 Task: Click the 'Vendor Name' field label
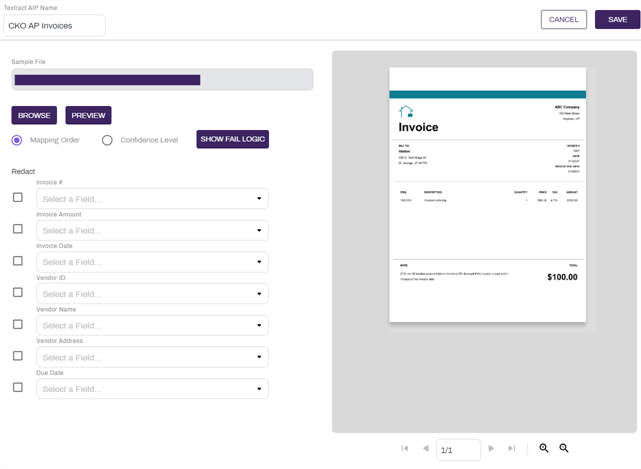[56, 309]
